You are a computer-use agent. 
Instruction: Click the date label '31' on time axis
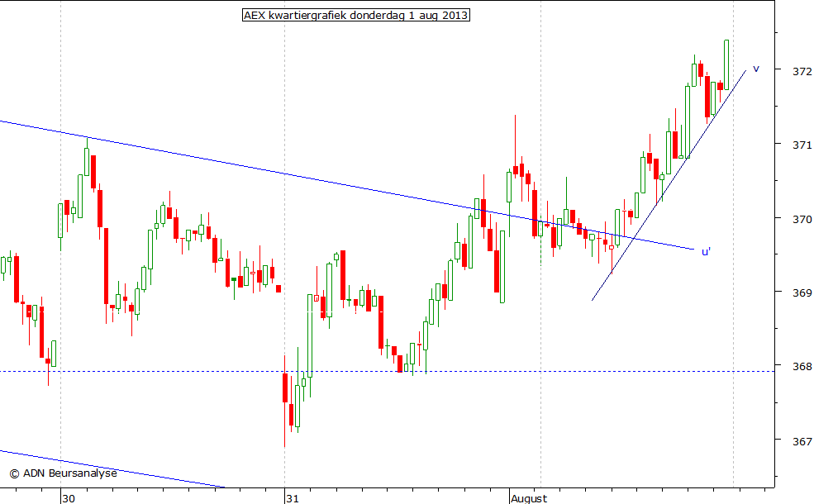pyautogui.click(x=293, y=498)
